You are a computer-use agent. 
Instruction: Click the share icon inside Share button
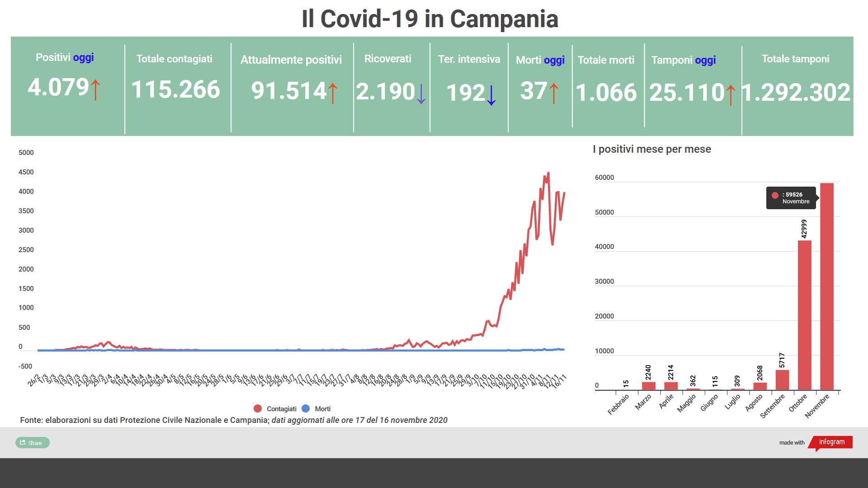coord(23,443)
